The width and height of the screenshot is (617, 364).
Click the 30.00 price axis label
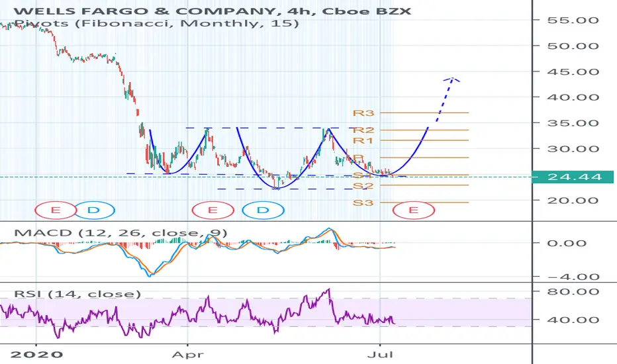tap(573, 149)
